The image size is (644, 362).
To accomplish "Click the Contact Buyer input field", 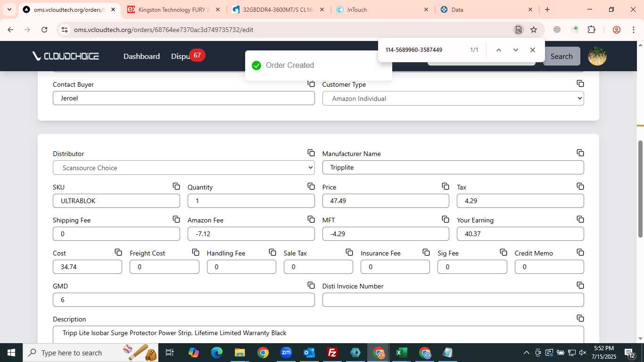I will (183, 99).
